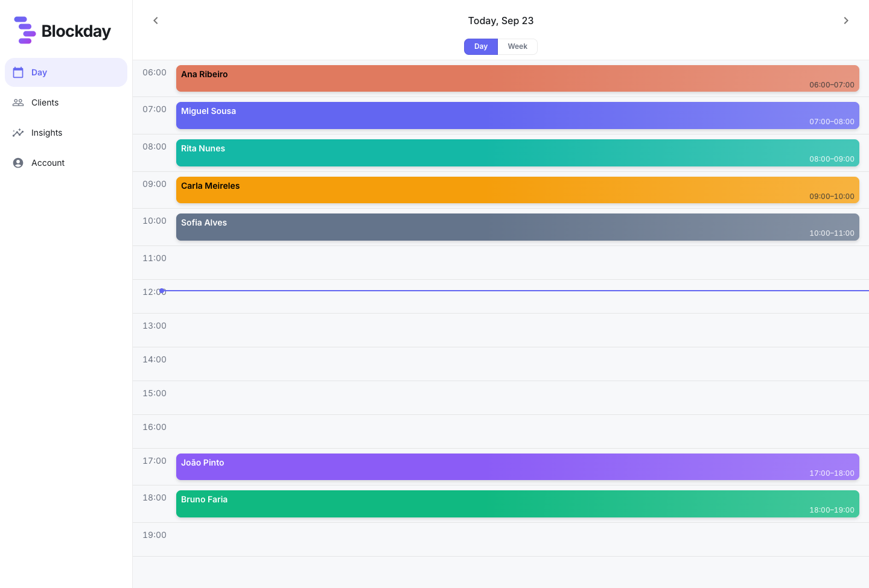Screen dimensions: 869x588
Task: Select the Insights menu item
Action: pyautogui.click(x=66, y=133)
